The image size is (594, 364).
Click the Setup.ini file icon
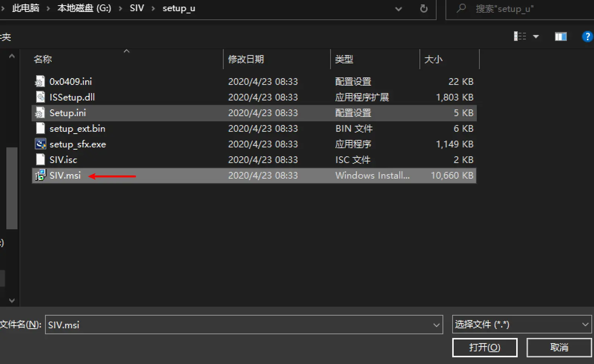point(40,113)
